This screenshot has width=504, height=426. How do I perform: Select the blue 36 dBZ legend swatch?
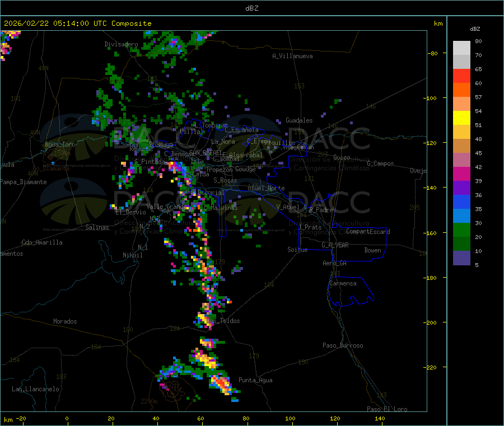pyautogui.click(x=461, y=202)
